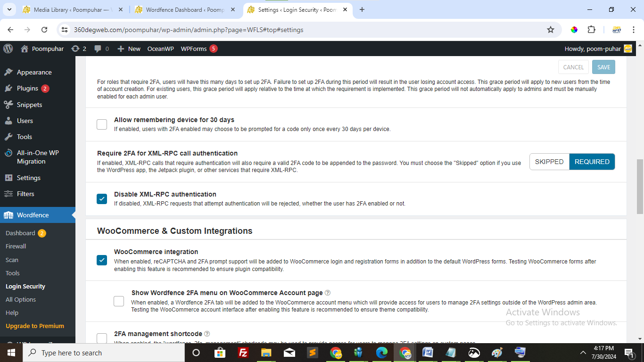
Task: Open the tab search dropdown arrow
Action: (10, 9)
